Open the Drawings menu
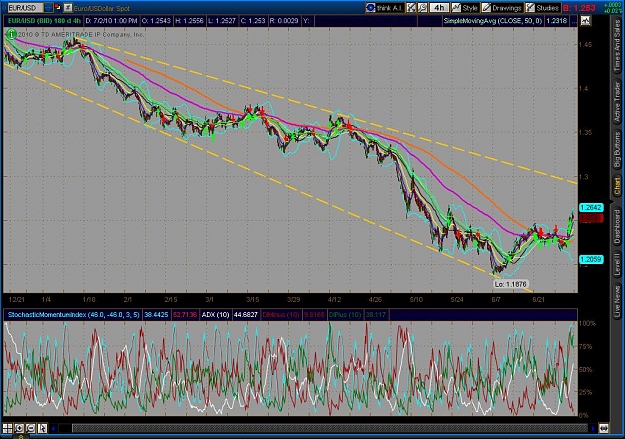 pyautogui.click(x=502, y=8)
